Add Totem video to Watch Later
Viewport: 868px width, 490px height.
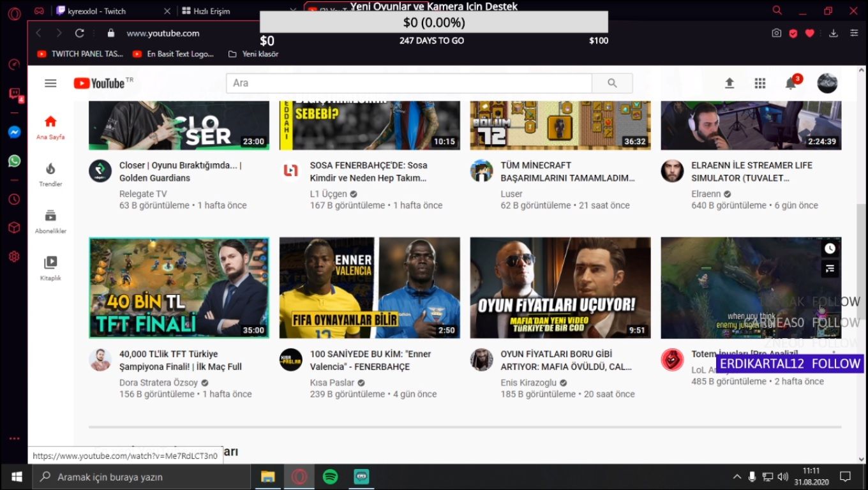pos(830,248)
